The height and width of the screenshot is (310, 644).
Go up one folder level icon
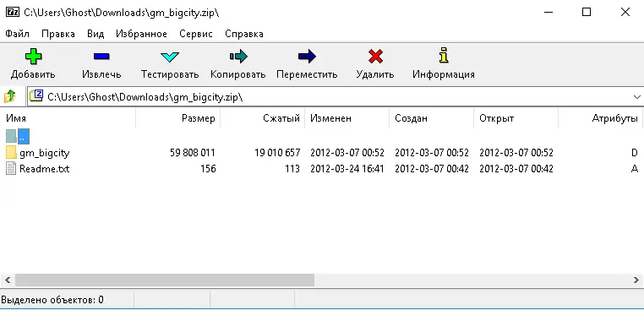click(x=10, y=97)
